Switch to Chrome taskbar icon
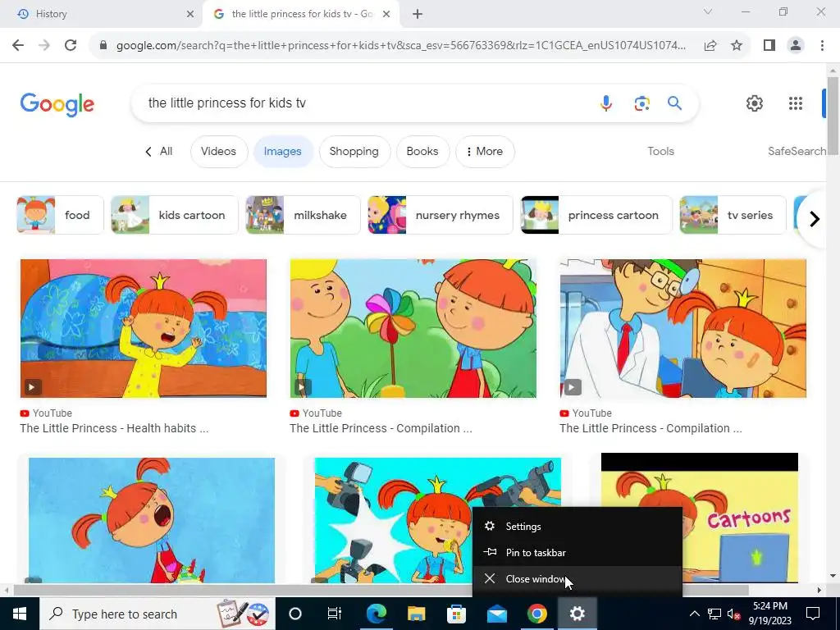The width and height of the screenshot is (840, 630). [536, 614]
